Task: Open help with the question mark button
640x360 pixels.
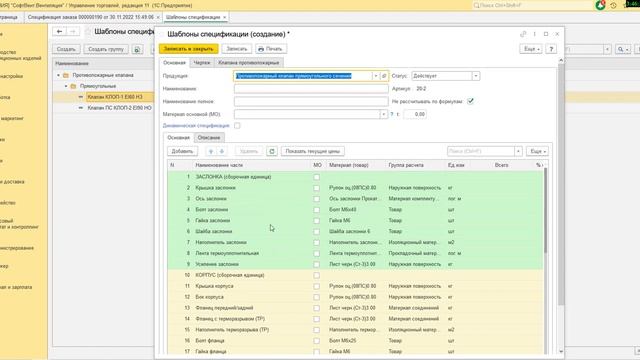Action: 551,49
